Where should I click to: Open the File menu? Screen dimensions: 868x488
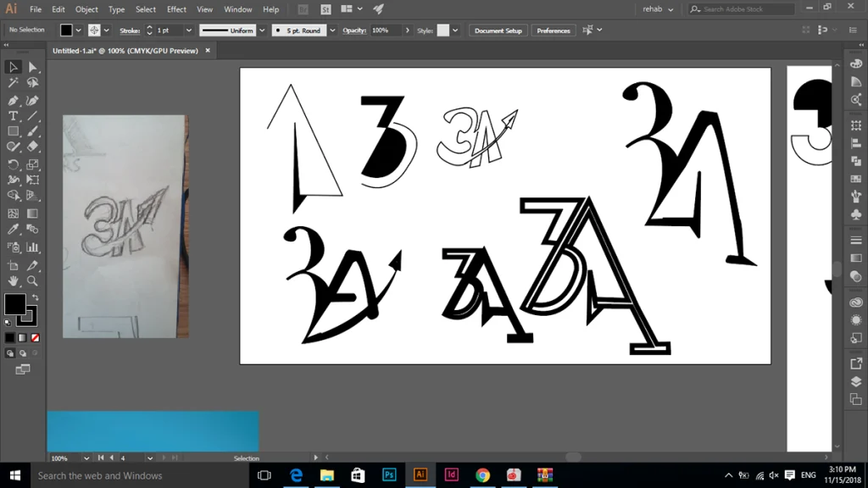pos(36,9)
